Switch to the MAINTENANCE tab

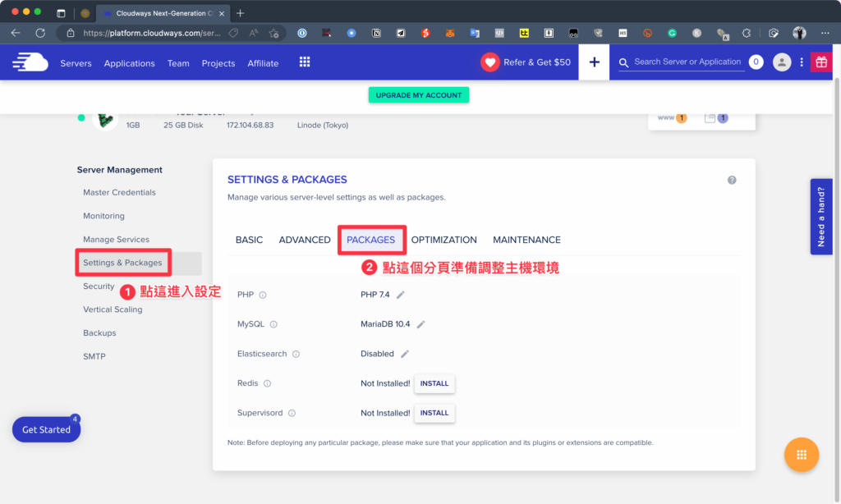click(x=526, y=240)
